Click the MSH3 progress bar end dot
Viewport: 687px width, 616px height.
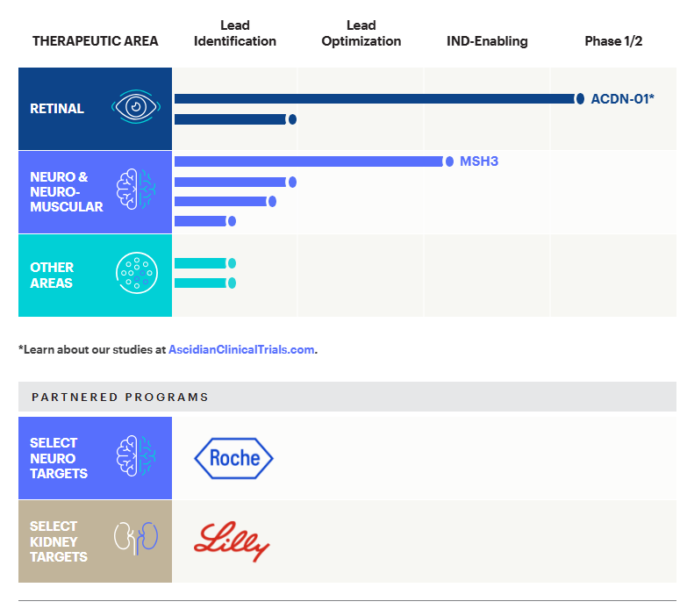coord(449,161)
